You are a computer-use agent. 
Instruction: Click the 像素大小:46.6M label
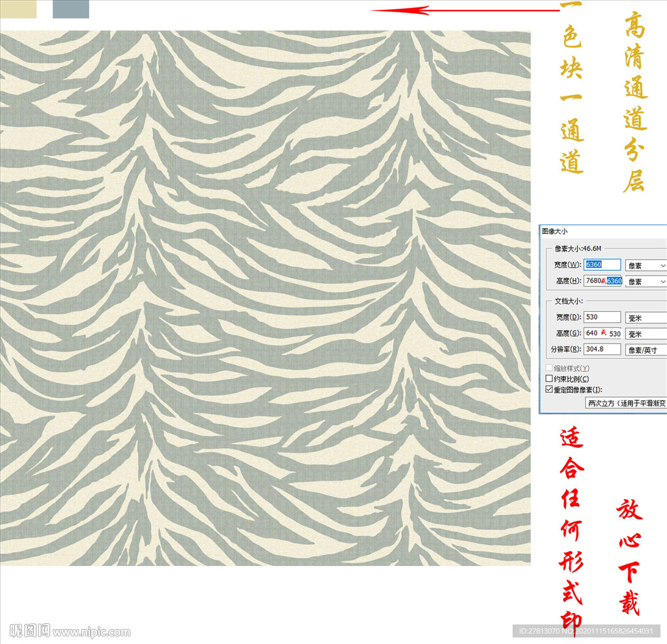click(x=578, y=248)
